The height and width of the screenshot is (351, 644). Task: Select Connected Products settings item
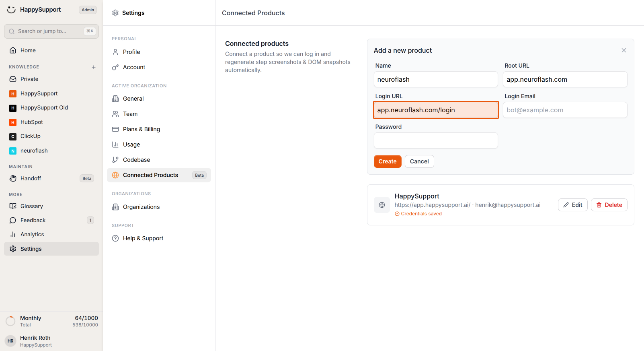tap(159, 175)
